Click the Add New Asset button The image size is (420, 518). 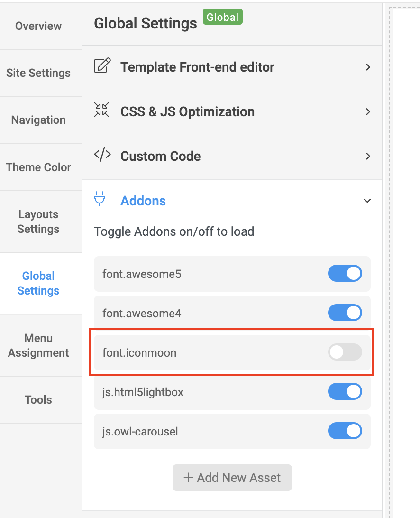[232, 478]
